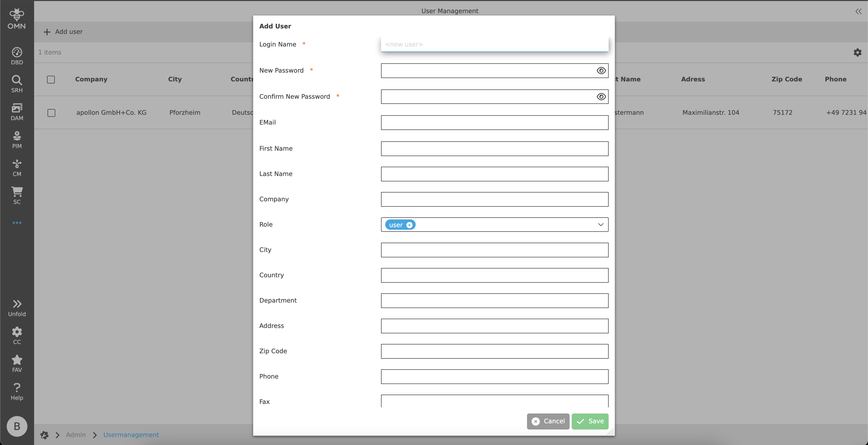868x445 pixels.
Task: Go to Admin in the breadcrumb
Action: click(75, 435)
